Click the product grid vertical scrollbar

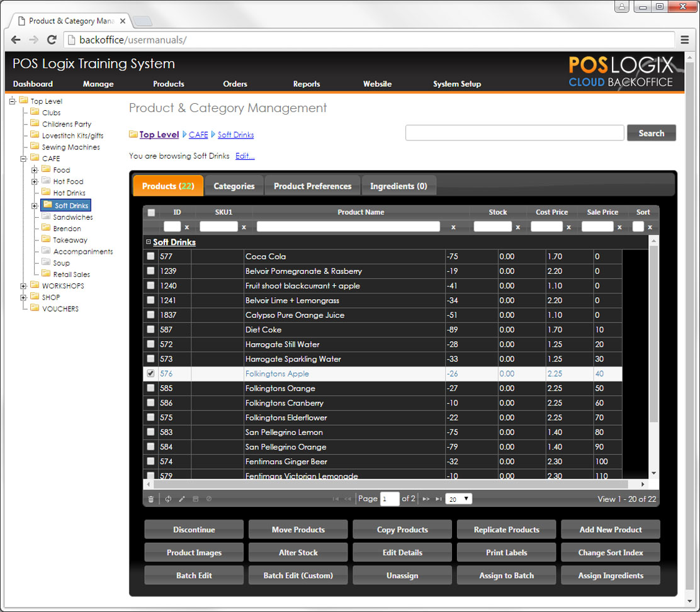coord(653,357)
